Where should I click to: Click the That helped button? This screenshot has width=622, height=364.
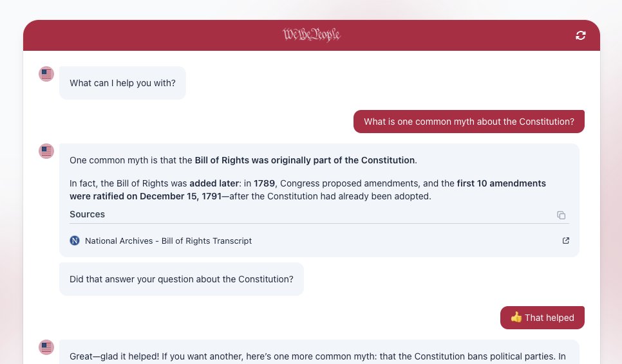542,318
